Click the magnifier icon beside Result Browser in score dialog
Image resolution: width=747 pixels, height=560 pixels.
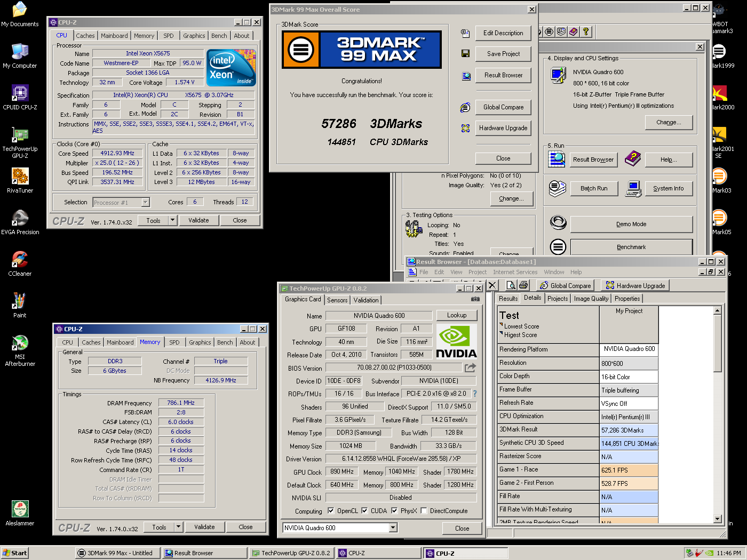pos(466,76)
